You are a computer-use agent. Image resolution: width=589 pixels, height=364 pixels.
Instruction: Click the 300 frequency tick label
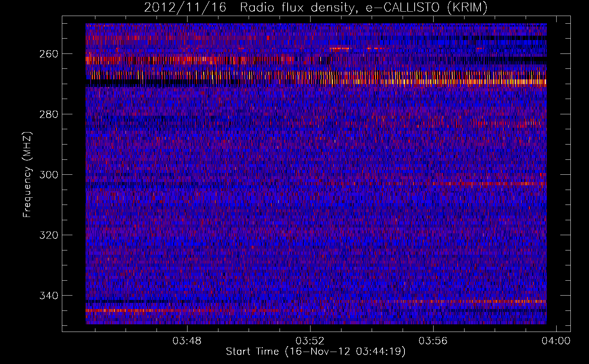(x=48, y=175)
